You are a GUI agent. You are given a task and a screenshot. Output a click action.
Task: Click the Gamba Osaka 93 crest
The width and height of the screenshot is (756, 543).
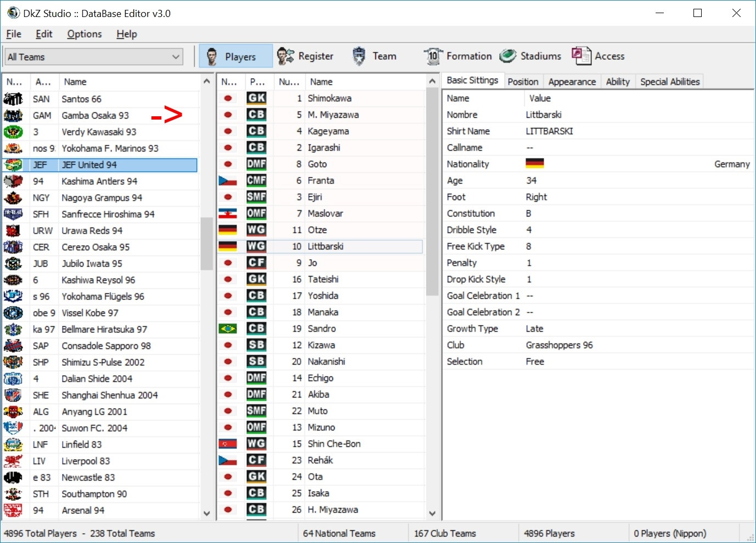pyautogui.click(x=13, y=115)
